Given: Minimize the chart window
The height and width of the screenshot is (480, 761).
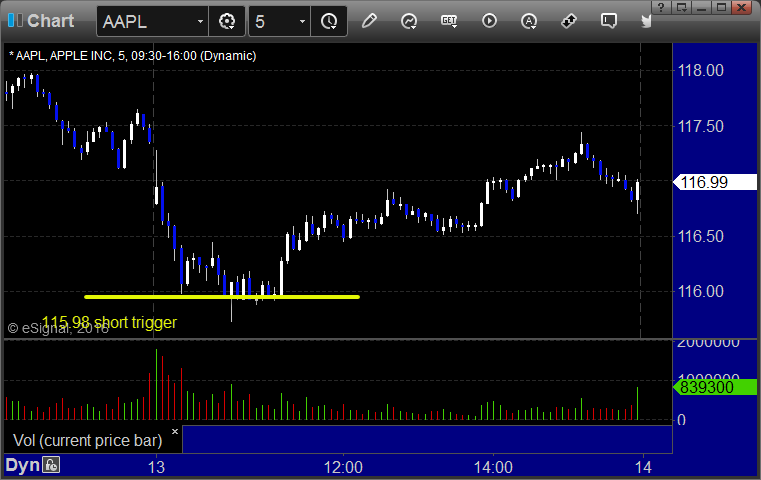Looking at the screenshot, I should click(x=702, y=7).
